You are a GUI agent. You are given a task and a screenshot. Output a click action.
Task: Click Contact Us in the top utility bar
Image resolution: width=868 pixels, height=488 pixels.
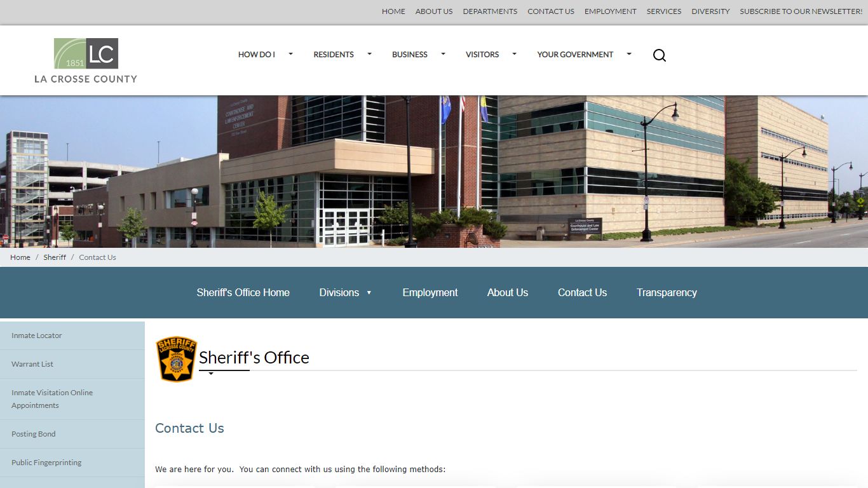[551, 11]
